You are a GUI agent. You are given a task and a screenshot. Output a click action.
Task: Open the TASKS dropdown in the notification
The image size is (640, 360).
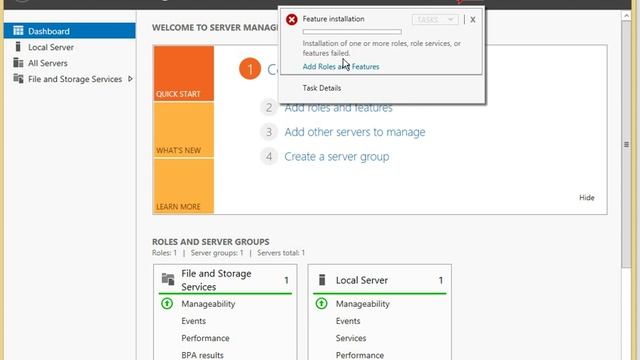(x=435, y=20)
